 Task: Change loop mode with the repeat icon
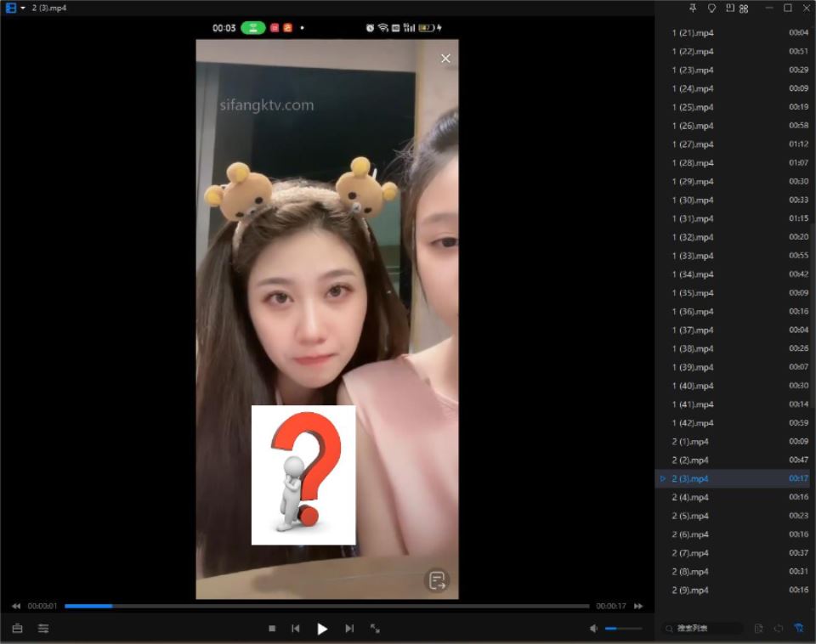coord(779,629)
